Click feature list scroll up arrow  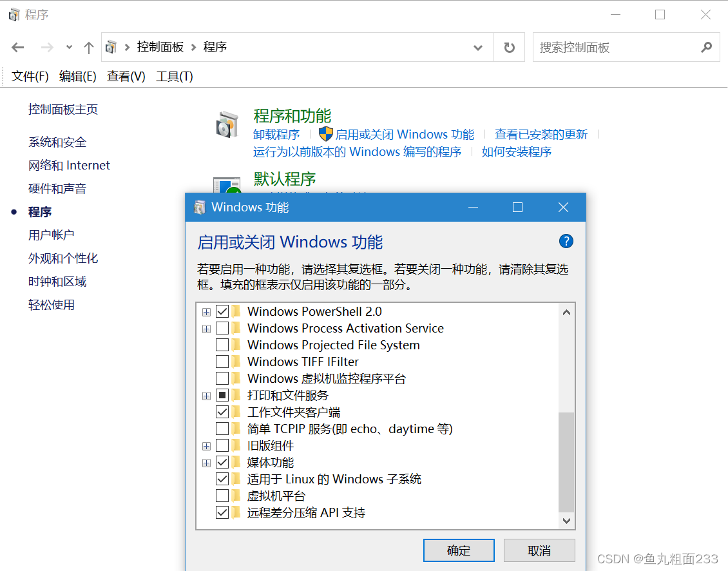pos(566,312)
